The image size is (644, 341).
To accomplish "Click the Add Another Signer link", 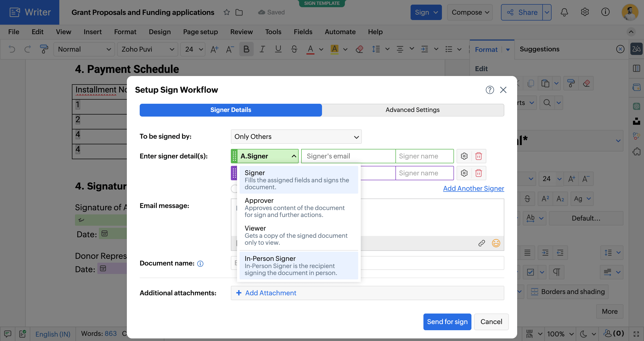I will pos(473,188).
